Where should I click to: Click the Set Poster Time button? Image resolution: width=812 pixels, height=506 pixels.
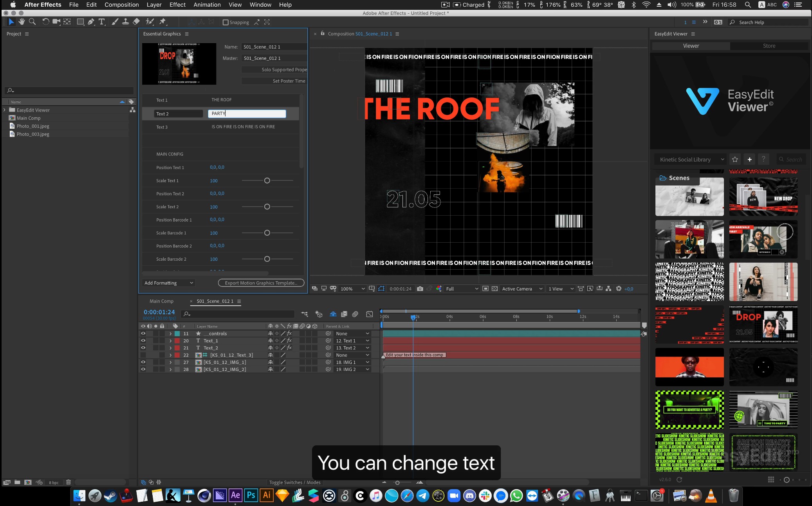pos(274,81)
